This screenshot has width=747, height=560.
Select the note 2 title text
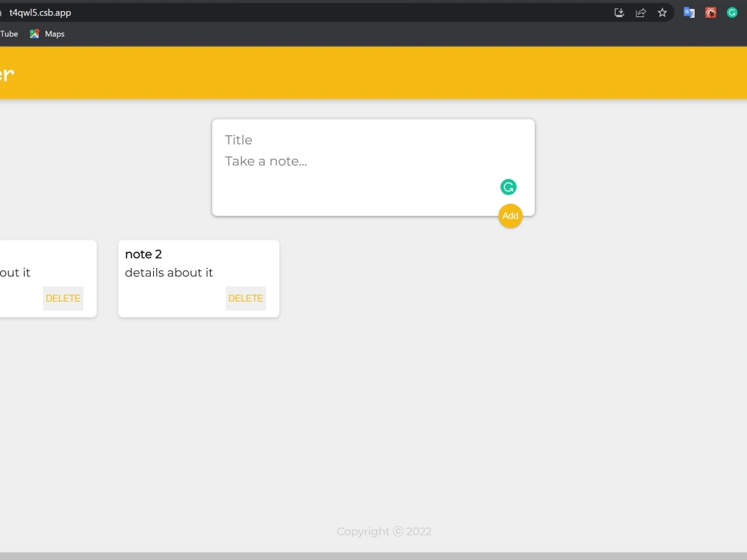pos(143,255)
